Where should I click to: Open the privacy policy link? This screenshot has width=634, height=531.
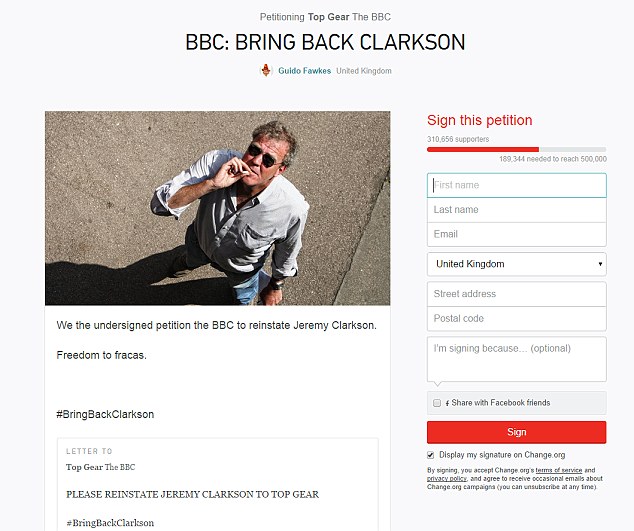446,478
